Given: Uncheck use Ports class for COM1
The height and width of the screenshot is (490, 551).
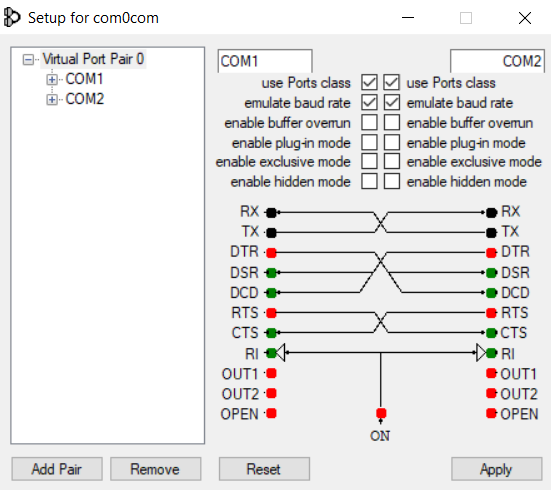Looking at the screenshot, I should [x=369, y=83].
